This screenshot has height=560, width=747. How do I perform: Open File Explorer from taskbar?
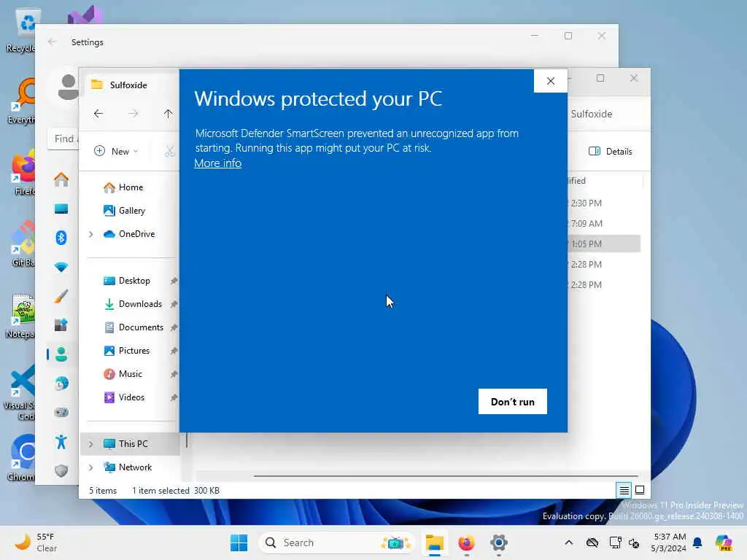(435, 542)
